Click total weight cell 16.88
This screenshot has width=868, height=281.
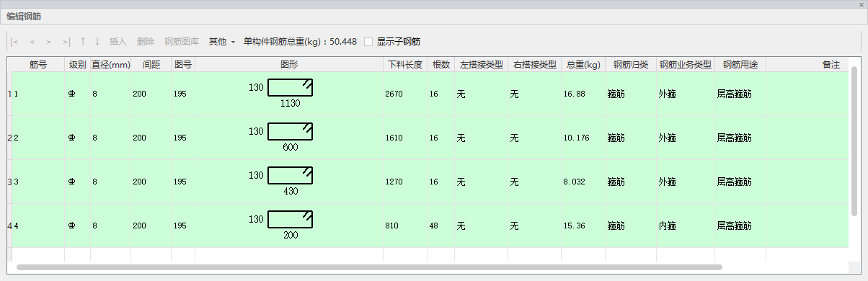point(583,94)
